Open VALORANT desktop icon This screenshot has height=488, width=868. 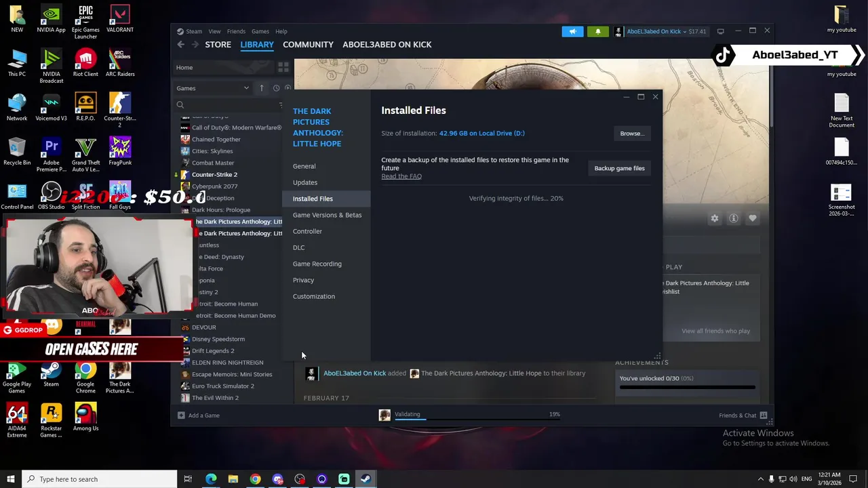click(x=120, y=19)
